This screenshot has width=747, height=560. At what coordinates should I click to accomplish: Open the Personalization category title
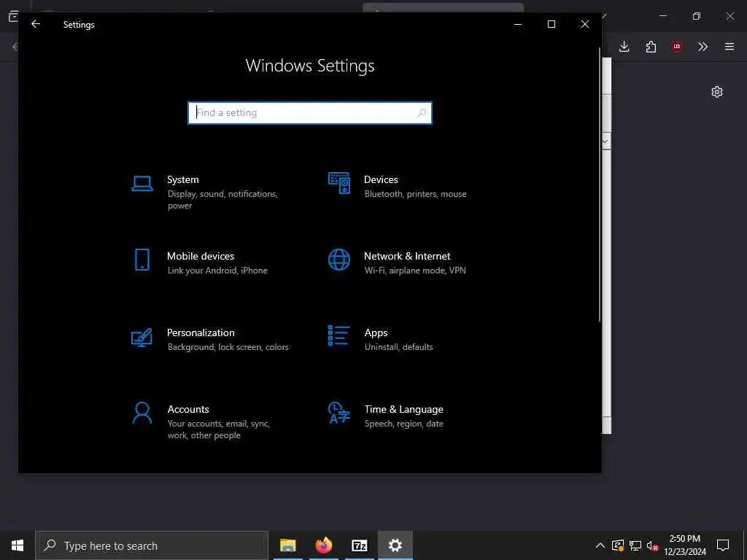[x=201, y=332]
